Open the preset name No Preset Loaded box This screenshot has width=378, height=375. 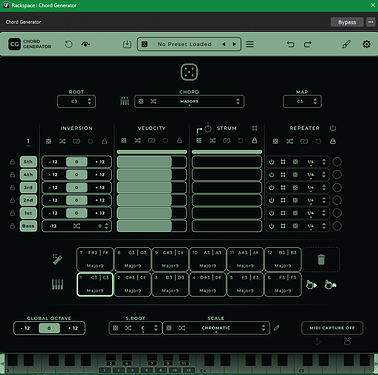(x=189, y=44)
